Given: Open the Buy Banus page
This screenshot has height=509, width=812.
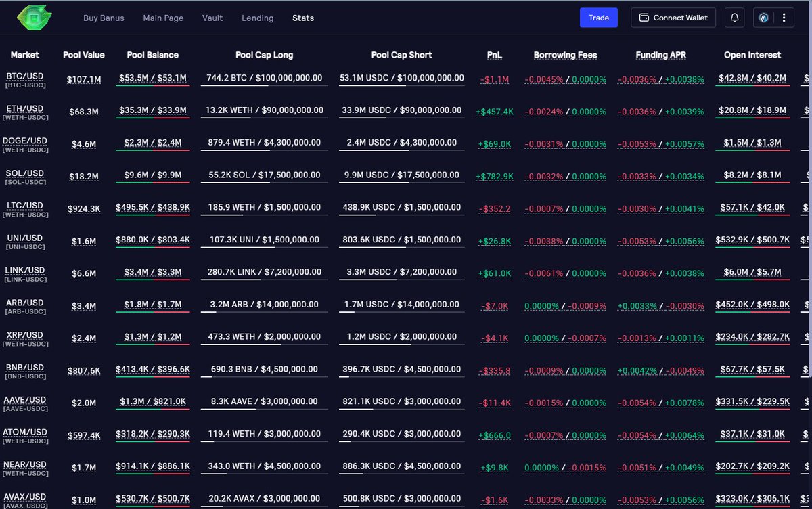Looking at the screenshot, I should (x=104, y=18).
